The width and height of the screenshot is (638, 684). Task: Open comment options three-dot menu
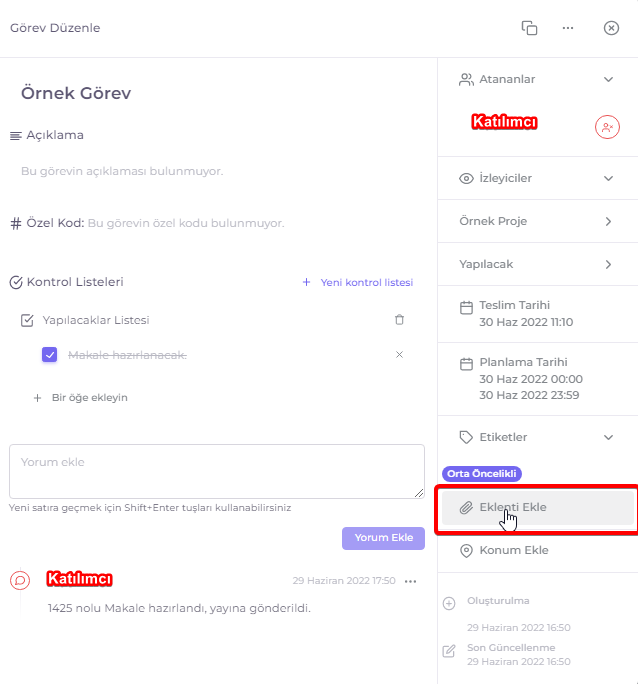pos(410,581)
